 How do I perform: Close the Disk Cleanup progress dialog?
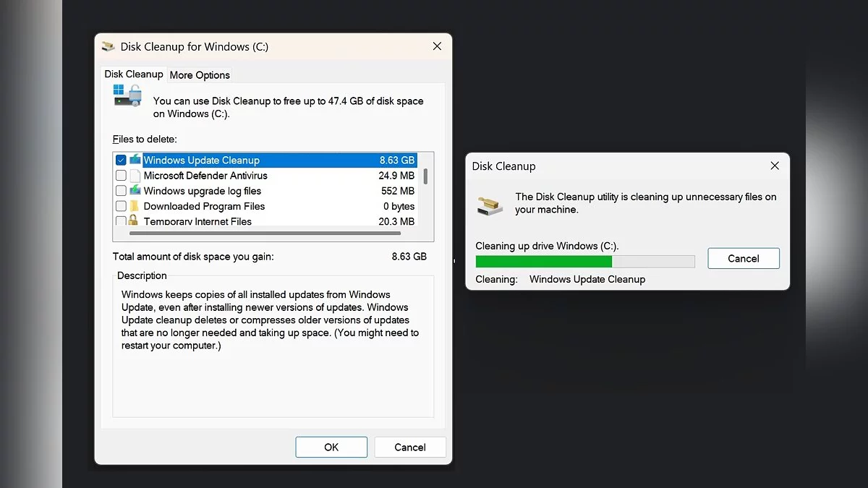click(775, 166)
